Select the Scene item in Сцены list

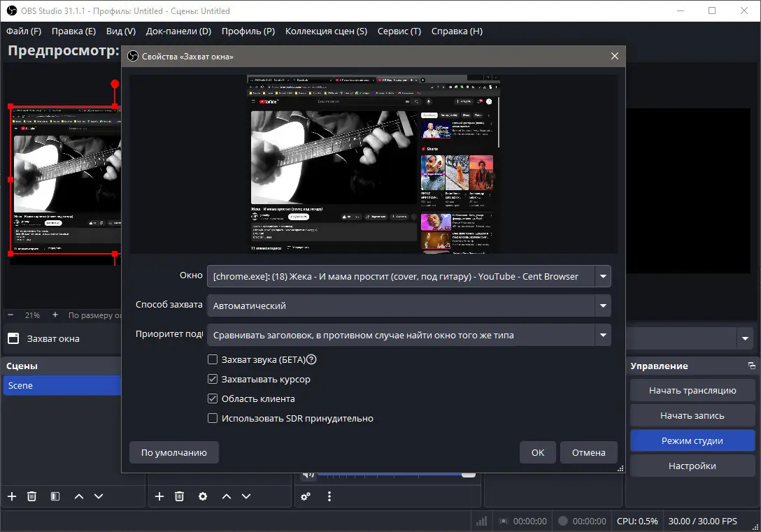pyautogui.click(x=62, y=385)
